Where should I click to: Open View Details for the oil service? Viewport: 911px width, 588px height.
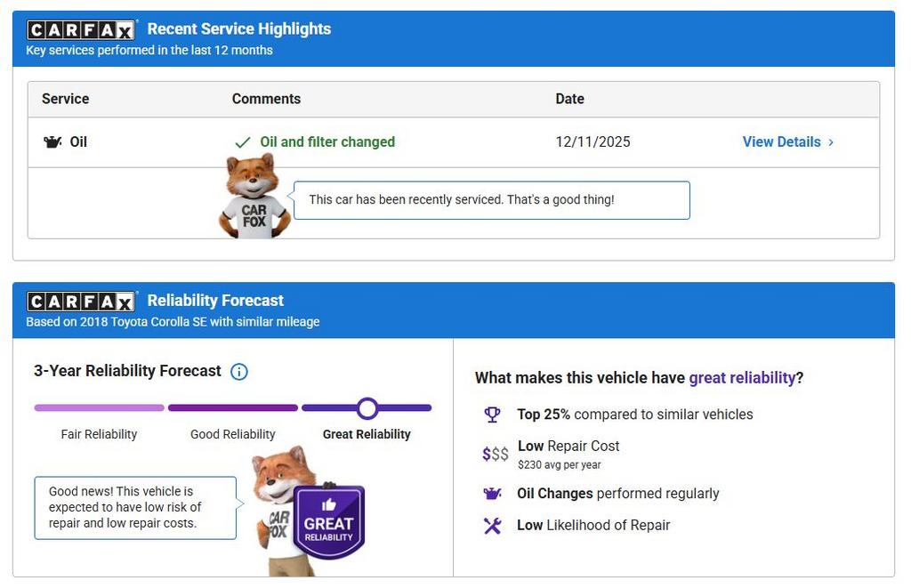(781, 142)
